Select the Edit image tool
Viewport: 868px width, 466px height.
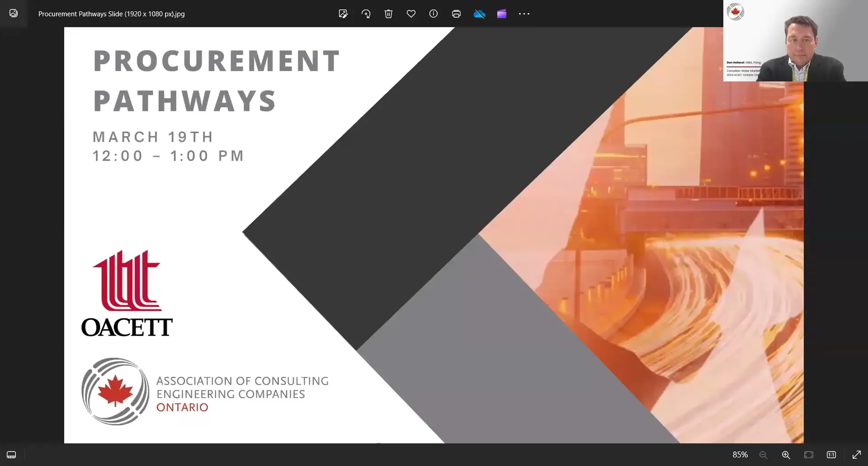pyautogui.click(x=344, y=14)
